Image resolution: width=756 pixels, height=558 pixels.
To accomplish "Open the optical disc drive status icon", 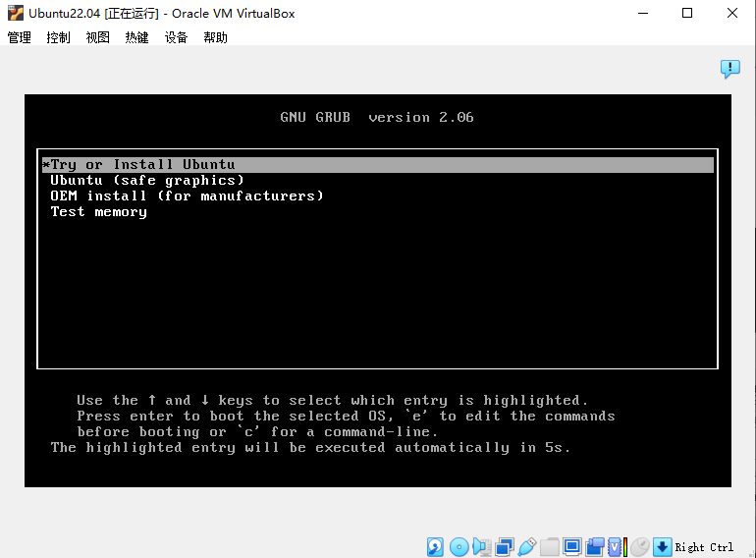I will (459, 547).
